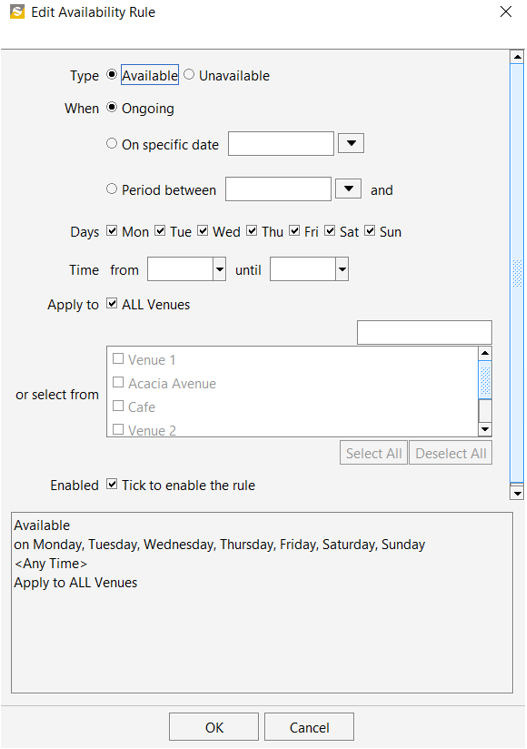
Task: Click the venue list scroll down arrow
Action: coord(485,429)
